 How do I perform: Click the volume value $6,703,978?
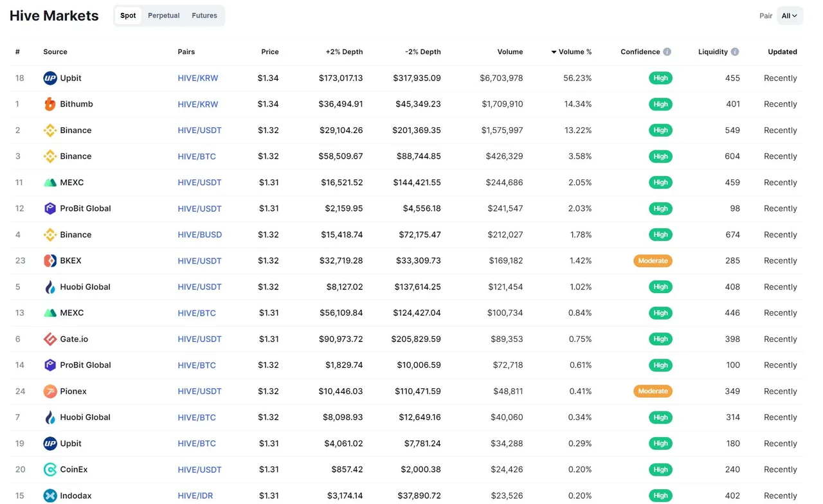click(x=502, y=78)
